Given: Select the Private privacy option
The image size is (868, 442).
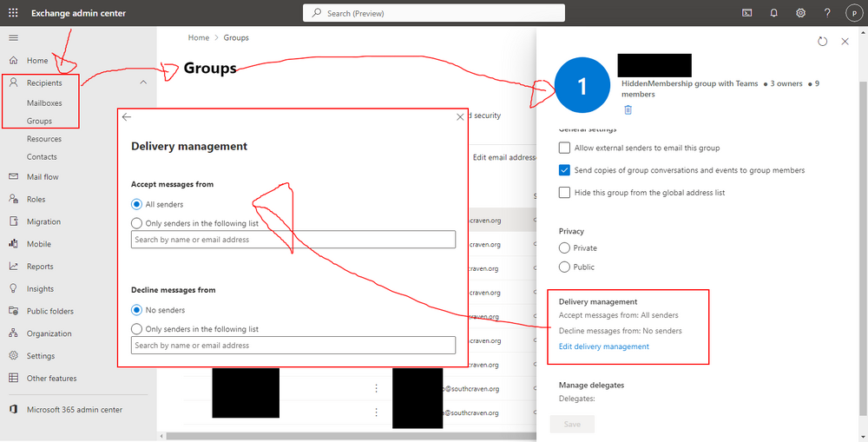Looking at the screenshot, I should pyautogui.click(x=564, y=247).
